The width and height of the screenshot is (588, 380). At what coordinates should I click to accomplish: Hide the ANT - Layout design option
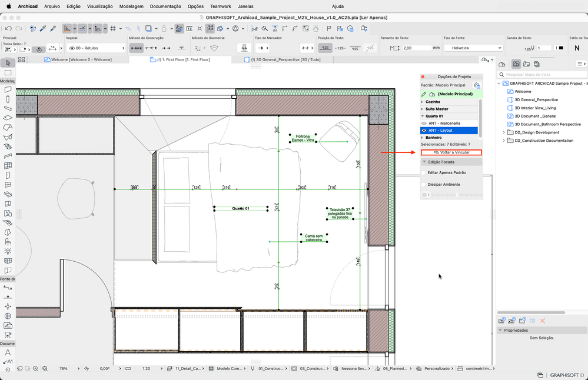click(x=424, y=131)
